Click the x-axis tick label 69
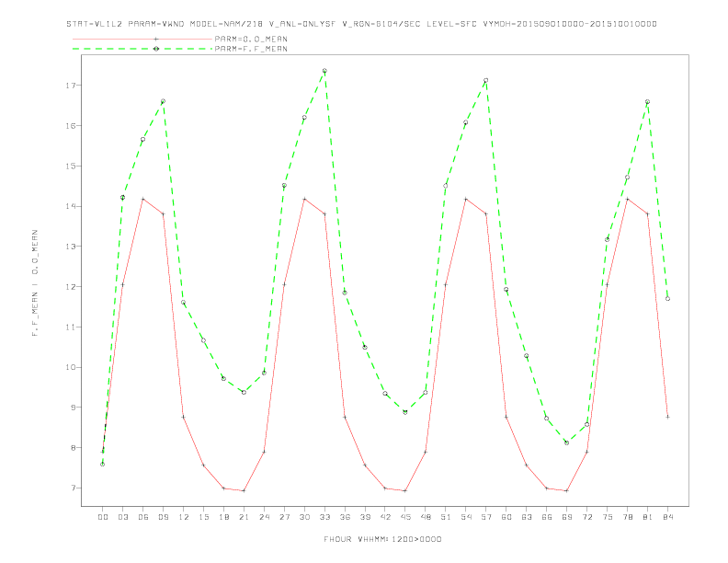Screen dimensions: 728x563 (567, 517)
